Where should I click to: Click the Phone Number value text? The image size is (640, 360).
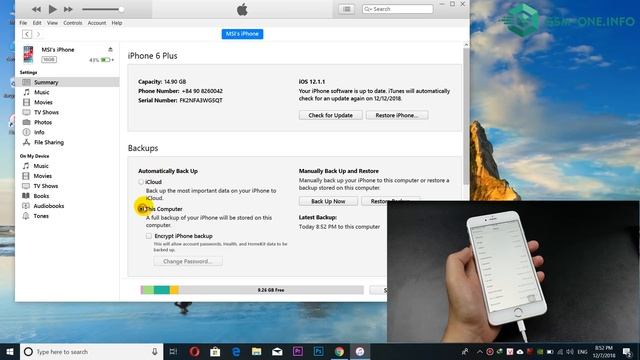click(202, 91)
